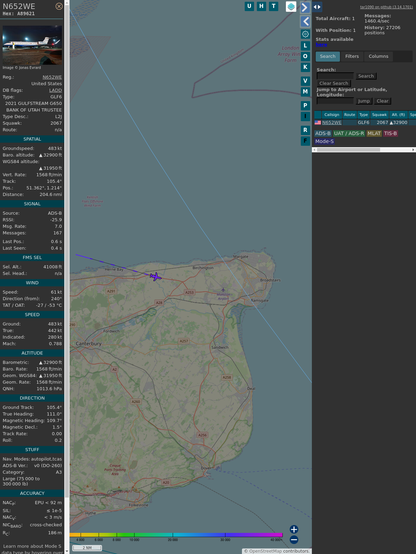Viewport: 416px width, 554px height.
Task: Open the N652WE registration link
Action: 52,77
